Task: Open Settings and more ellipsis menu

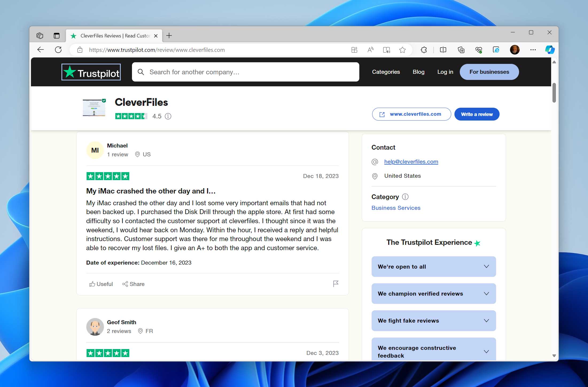Action: [x=533, y=50]
